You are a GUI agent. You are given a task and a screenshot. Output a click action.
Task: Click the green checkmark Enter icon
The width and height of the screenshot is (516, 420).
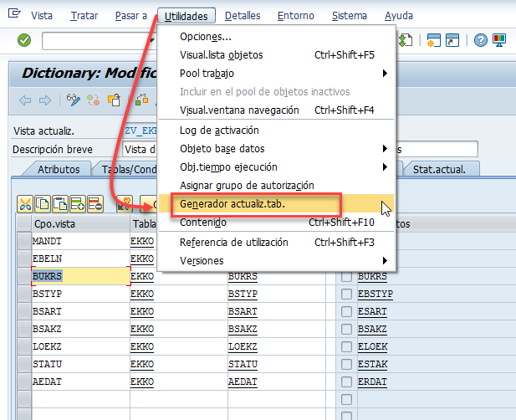point(24,40)
